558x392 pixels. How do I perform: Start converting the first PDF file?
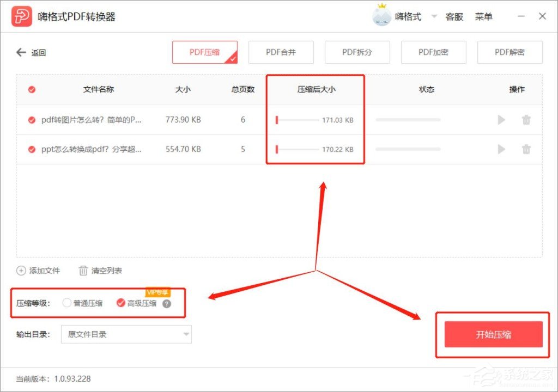(x=501, y=120)
